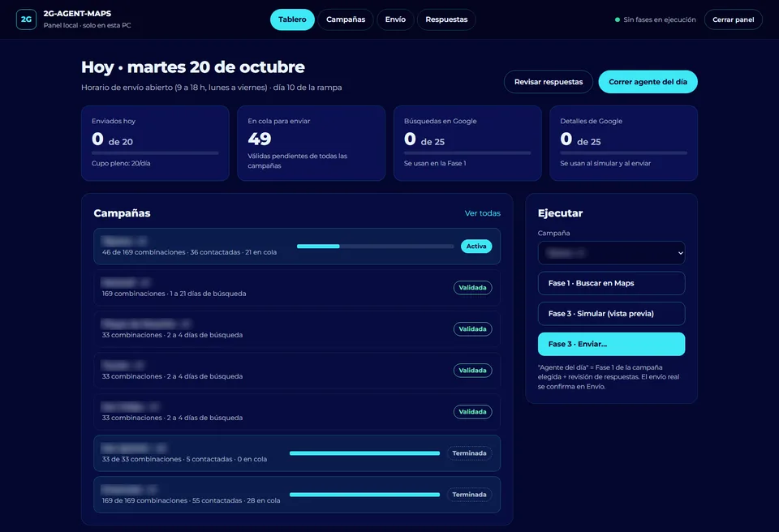
Task: Open the Tablero tab
Action: click(x=292, y=19)
